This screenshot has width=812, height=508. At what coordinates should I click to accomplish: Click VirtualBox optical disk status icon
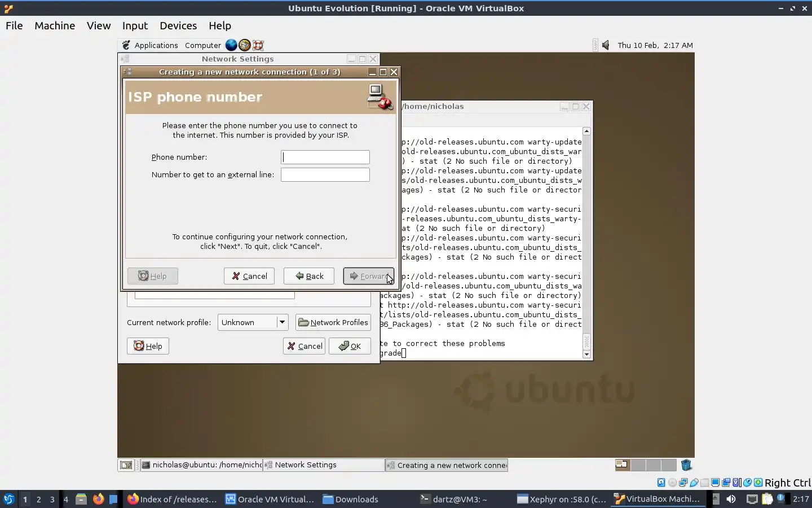point(672,483)
